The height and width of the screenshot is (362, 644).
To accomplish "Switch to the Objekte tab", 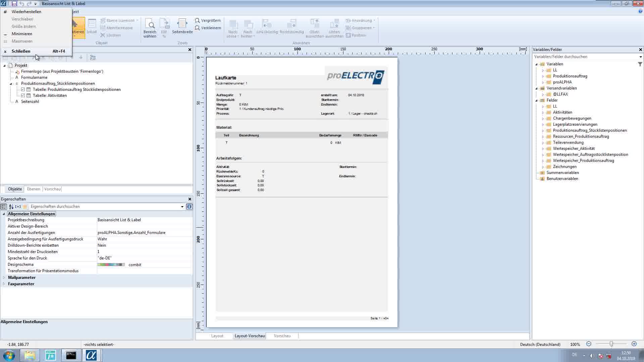I will click(x=15, y=189).
